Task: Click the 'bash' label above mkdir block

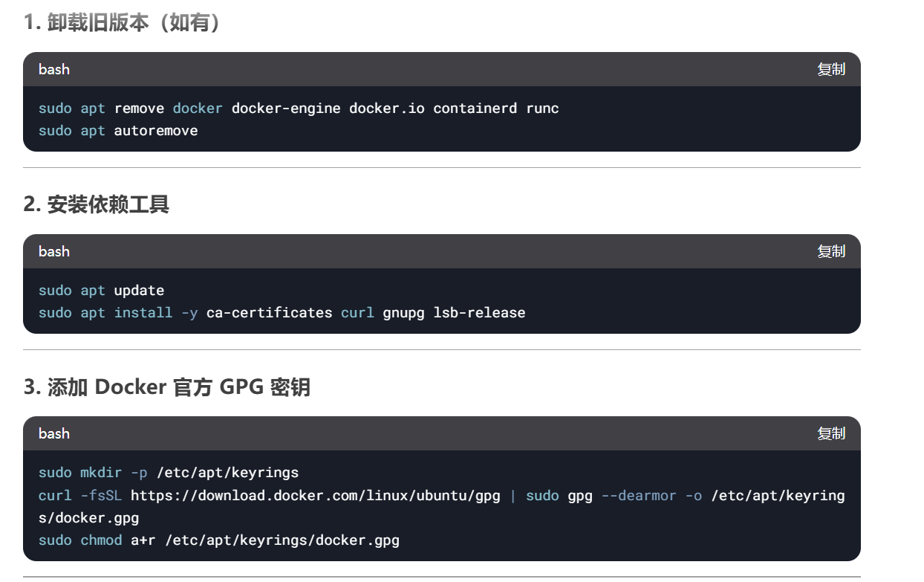Action: click(54, 433)
